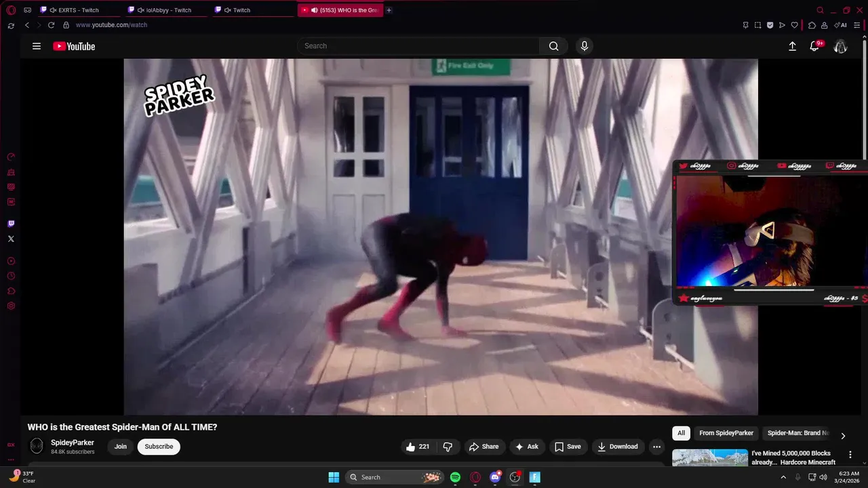
Task: Open the X panel in Opera sidebar
Action: point(11,239)
